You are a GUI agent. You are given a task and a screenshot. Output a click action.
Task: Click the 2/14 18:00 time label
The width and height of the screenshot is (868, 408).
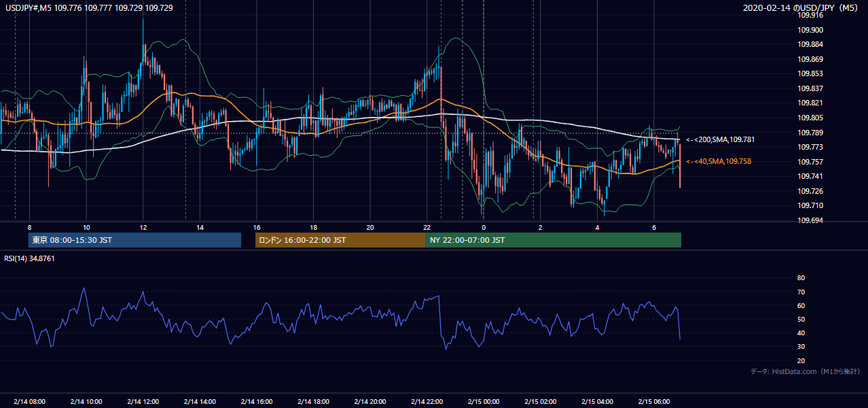tap(312, 402)
